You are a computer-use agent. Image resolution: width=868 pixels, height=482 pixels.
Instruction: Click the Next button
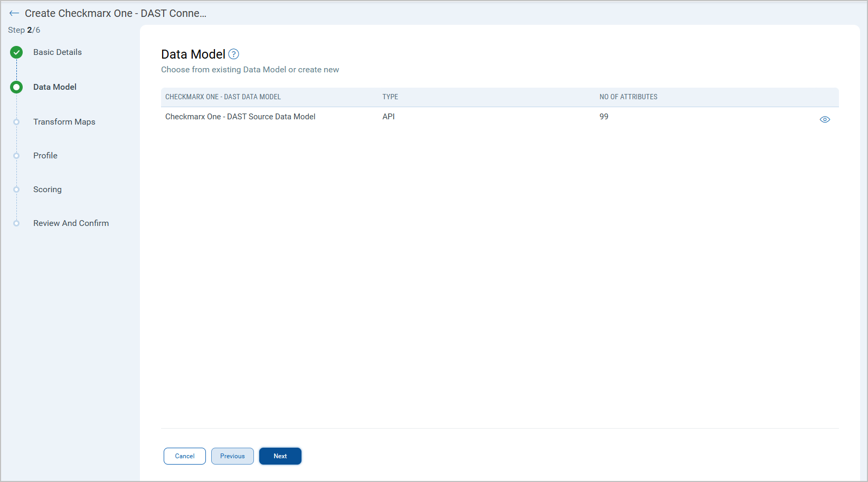[x=280, y=456]
